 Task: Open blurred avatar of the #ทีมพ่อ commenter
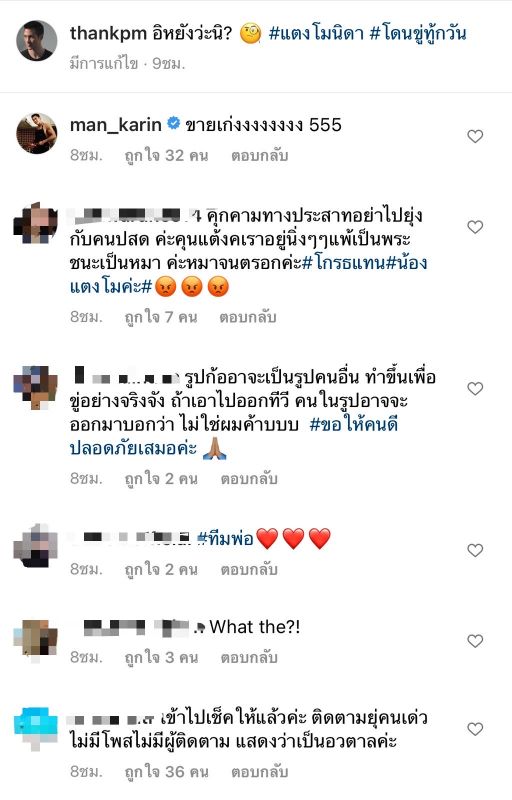(x=35, y=545)
